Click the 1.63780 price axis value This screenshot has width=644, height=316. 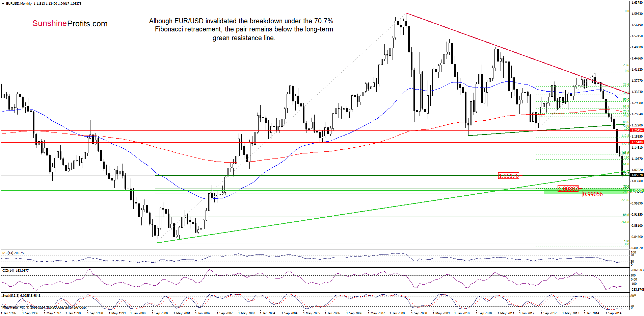[x=637, y=3]
